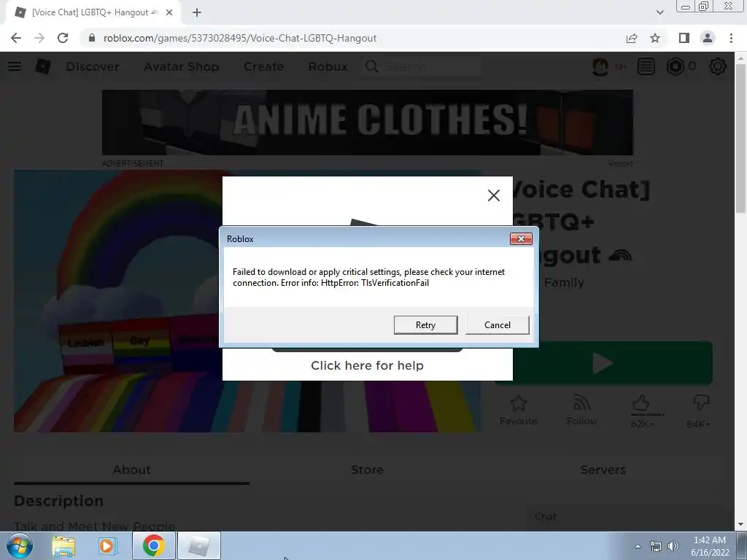
Task: Click the browser forward arrow
Action: (39, 38)
